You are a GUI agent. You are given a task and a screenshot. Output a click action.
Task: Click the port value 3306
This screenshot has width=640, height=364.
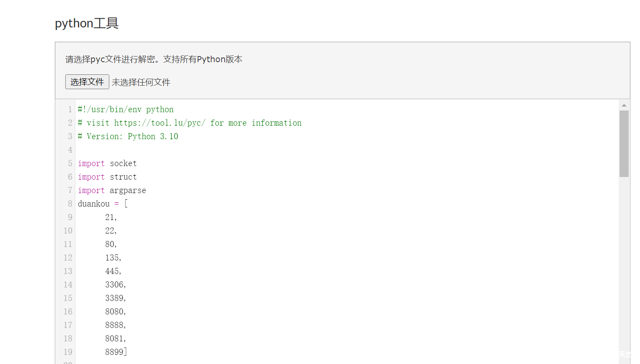(115, 284)
